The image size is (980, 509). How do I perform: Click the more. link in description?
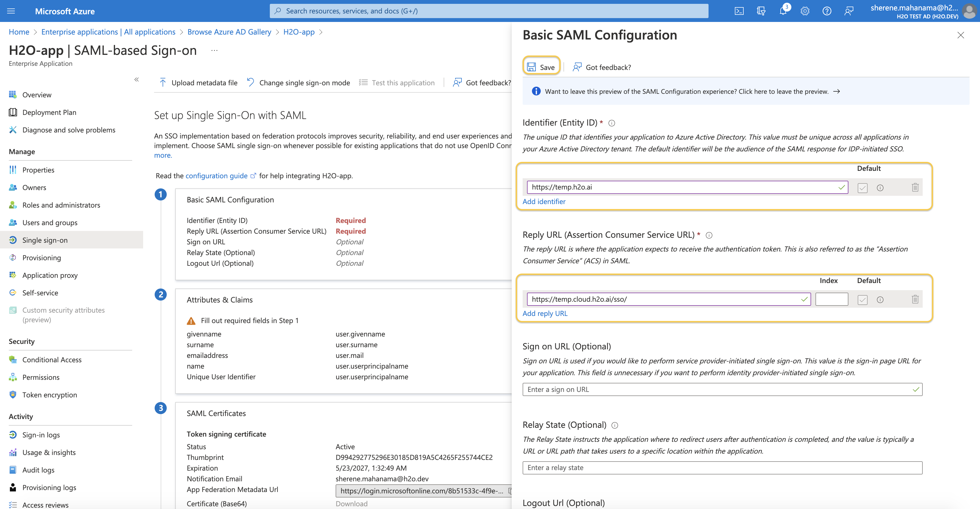click(163, 155)
